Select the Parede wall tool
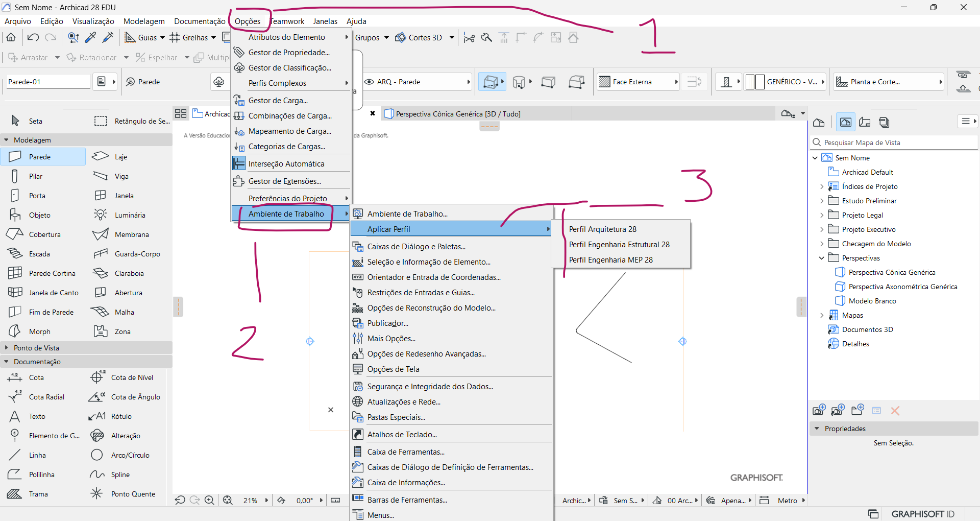The width and height of the screenshot is (980, 521). tap(40, 157)
